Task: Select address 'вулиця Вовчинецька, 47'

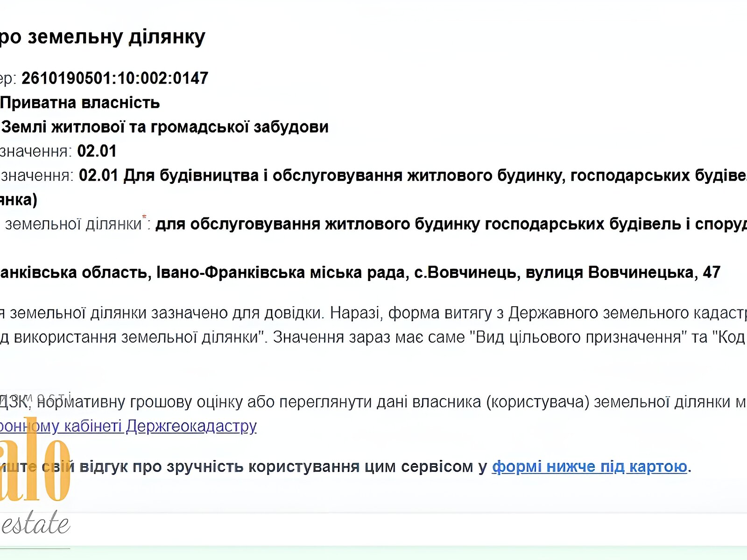Action: pyautogui.click(x=623, y=273)
